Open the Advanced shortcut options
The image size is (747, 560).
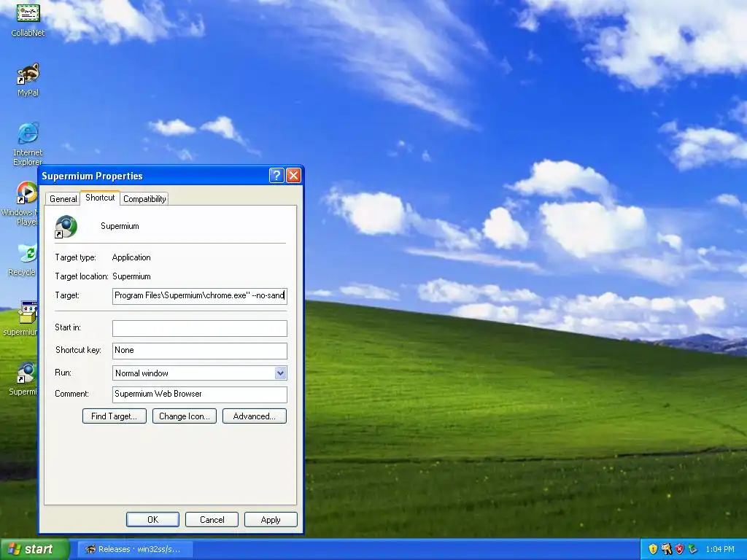tap(255, 416)
